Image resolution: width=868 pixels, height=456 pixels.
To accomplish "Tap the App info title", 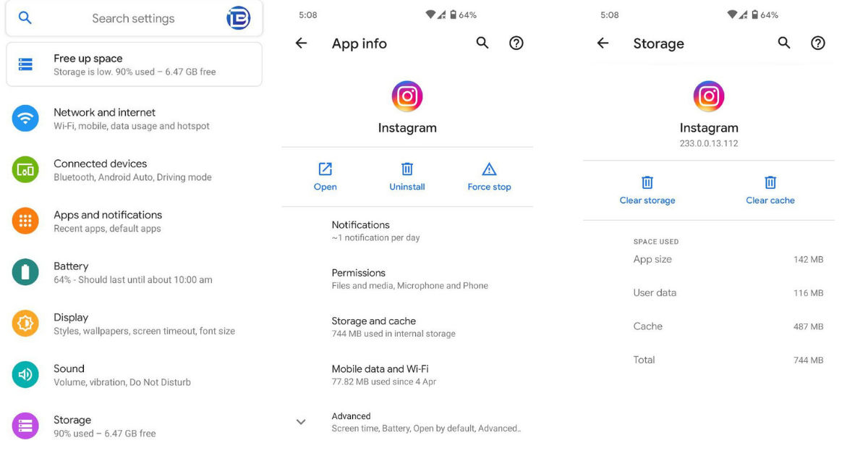I will point(359,43).
